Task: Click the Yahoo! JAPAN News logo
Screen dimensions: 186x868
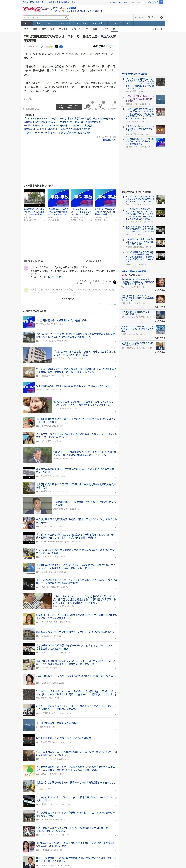Action: (x=37, y=9)
